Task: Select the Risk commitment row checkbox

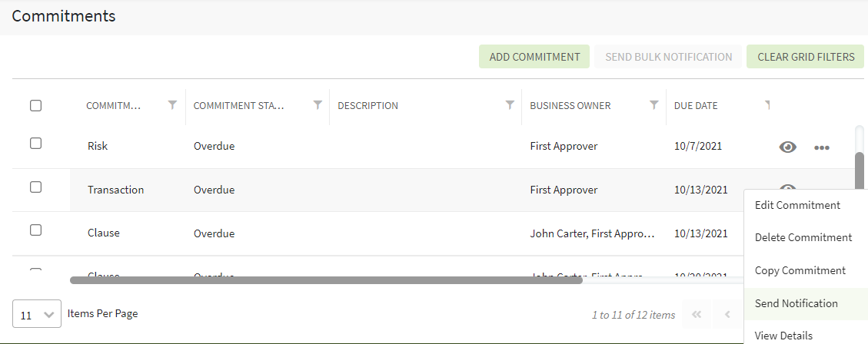Action: [36, 143]
